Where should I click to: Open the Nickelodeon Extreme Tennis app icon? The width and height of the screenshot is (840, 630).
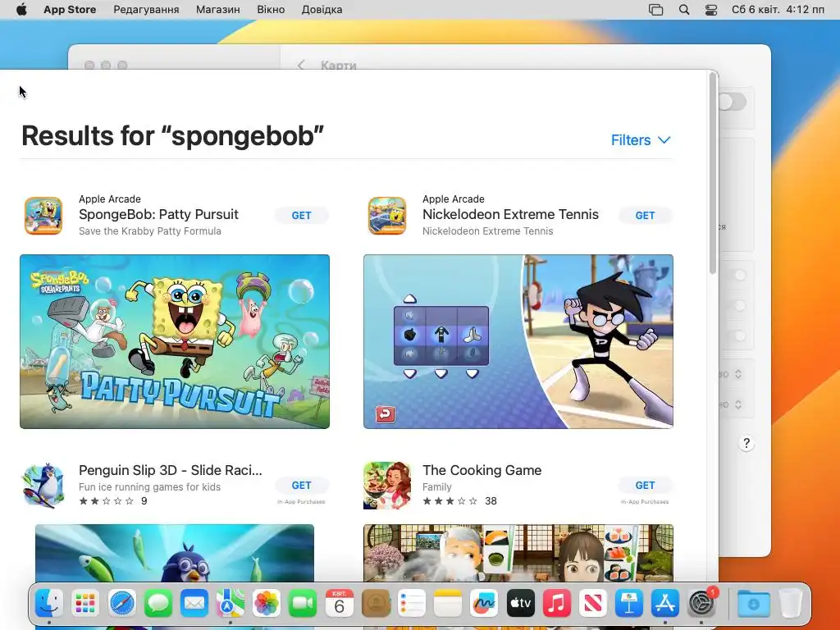(x=387, y=216)
